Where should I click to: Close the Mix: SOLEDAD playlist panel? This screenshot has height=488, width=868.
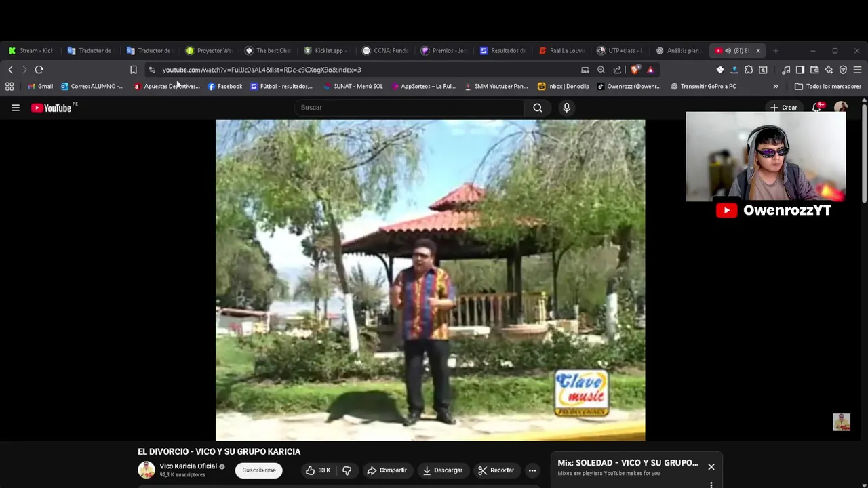pyautogui.click(x=711, y=467)
